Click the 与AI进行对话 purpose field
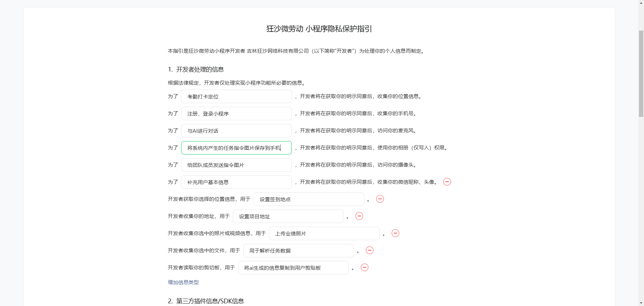Image resolution: width=644 pixels, height=306 pixels. (x=236, y=131)
